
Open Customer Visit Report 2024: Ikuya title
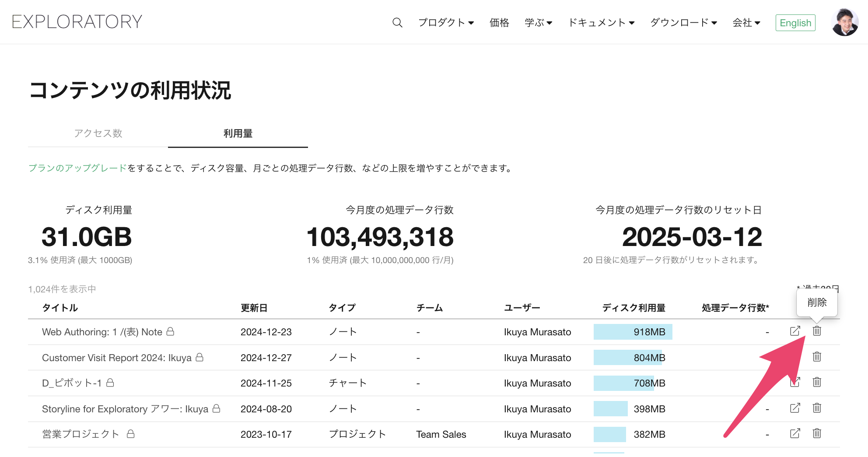coord(117,358)
